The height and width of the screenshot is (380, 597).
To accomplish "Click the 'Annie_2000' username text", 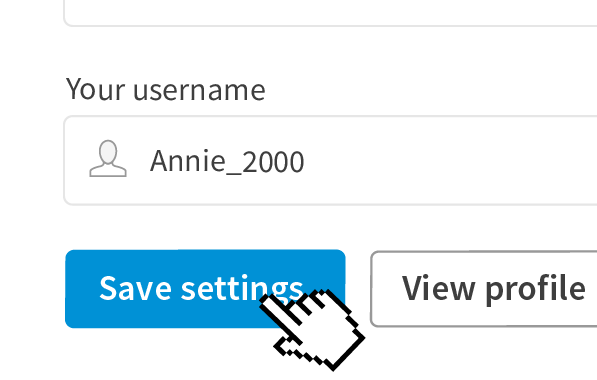I will 227,161.
